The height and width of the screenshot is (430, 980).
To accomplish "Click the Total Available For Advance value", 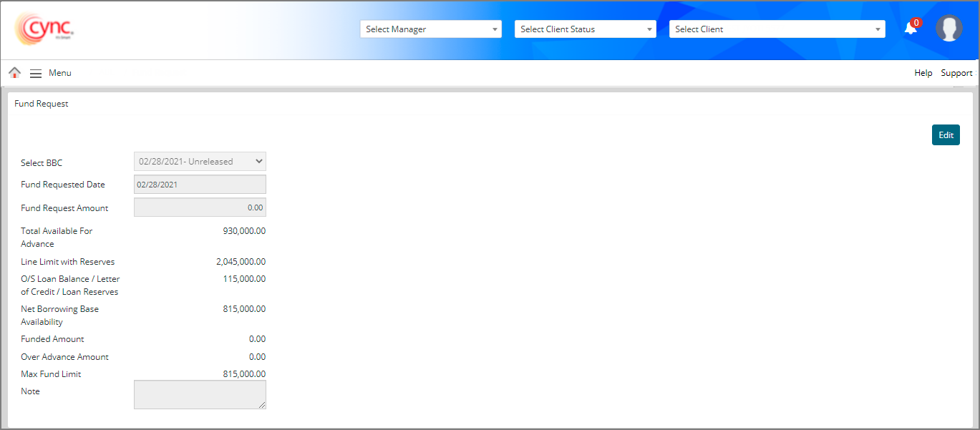I will [244, 231].
